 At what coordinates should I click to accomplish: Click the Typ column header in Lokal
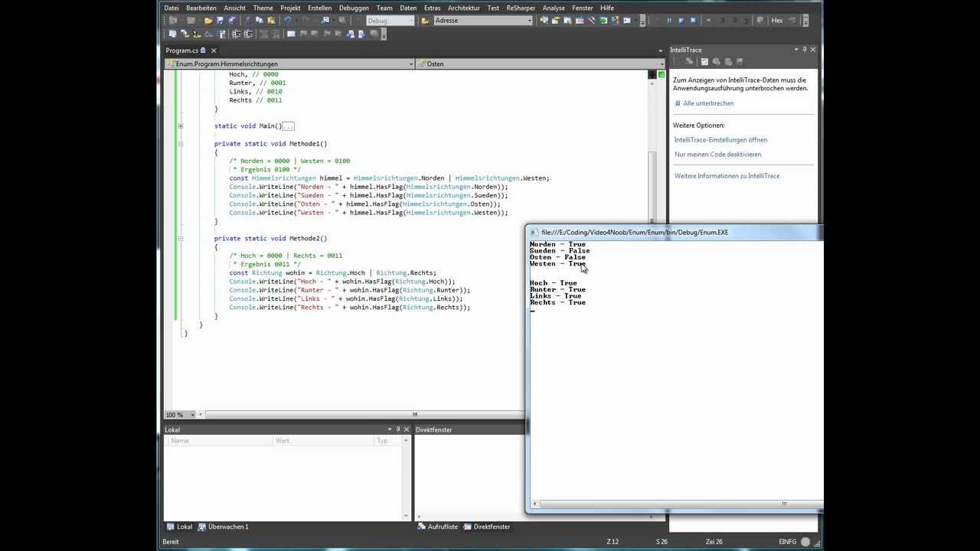[387, 441]
